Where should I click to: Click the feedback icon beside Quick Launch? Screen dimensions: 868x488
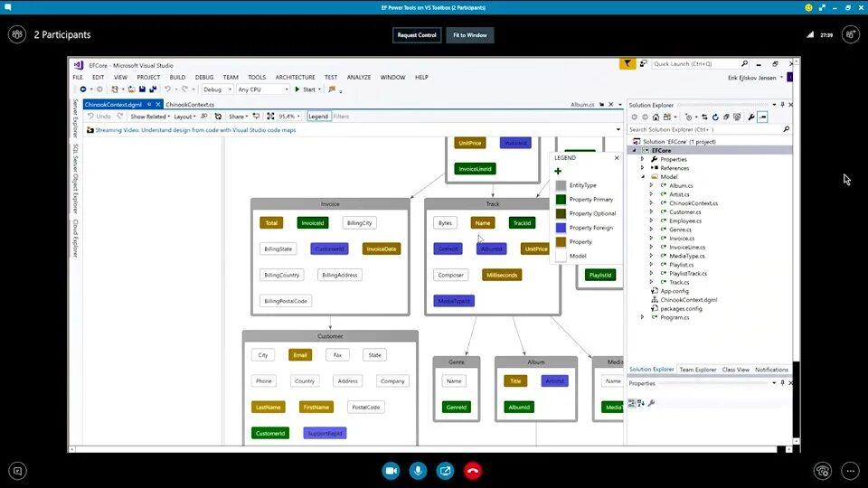[x=643, y=63]
